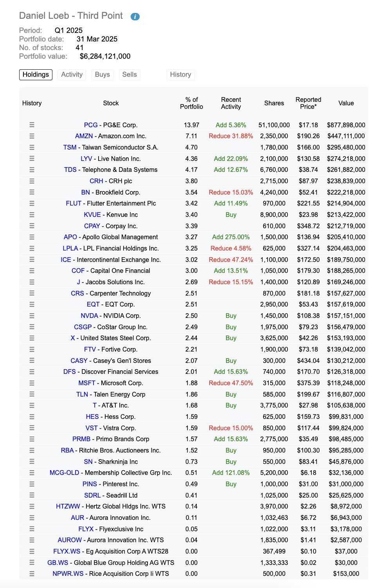Open the Buys tab
Viewport: 374px width, 588px height.
(x=102, y=74)
